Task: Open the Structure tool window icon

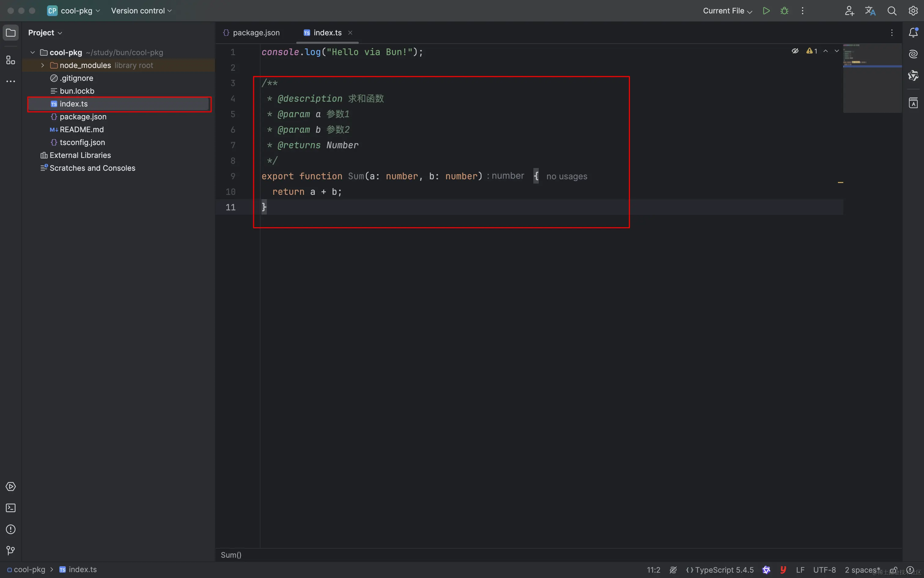Action: (x=11, y=60)
